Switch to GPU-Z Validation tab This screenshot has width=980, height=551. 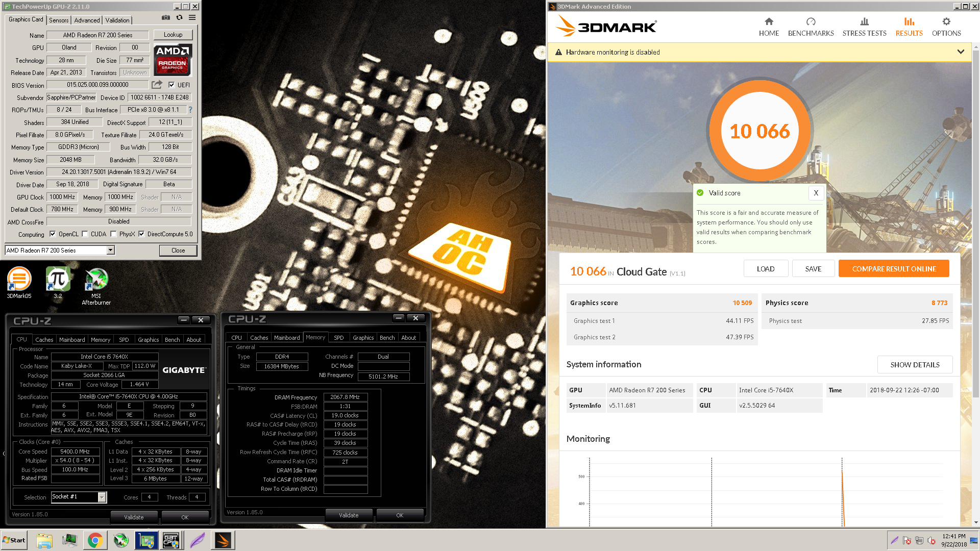(x=117, y=20)
